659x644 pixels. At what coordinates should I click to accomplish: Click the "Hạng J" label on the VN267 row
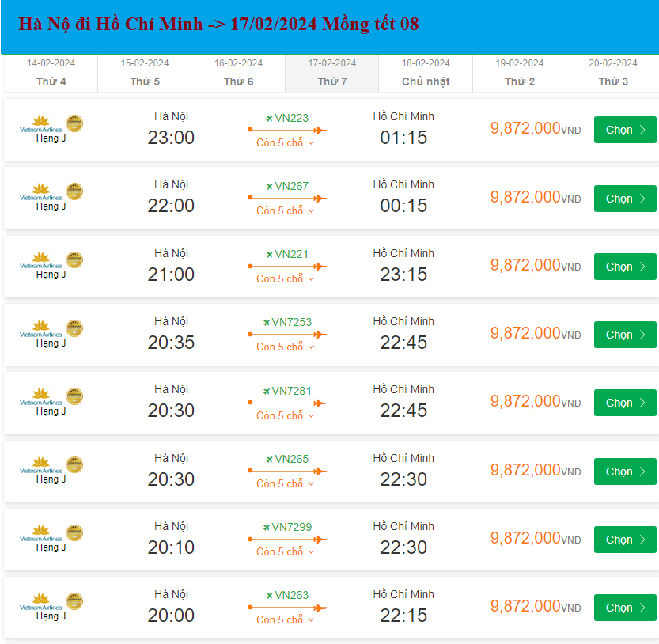click(x=51, y=206)
